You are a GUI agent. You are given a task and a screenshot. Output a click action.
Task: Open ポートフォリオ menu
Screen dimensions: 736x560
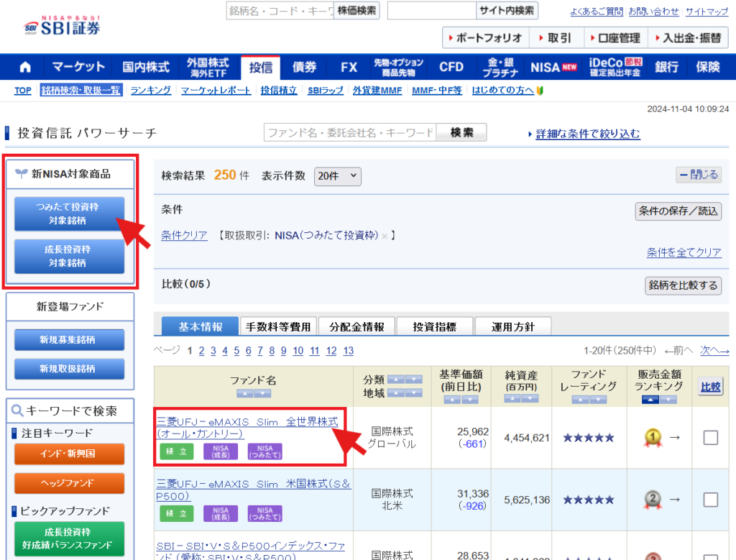pos(486,38)
